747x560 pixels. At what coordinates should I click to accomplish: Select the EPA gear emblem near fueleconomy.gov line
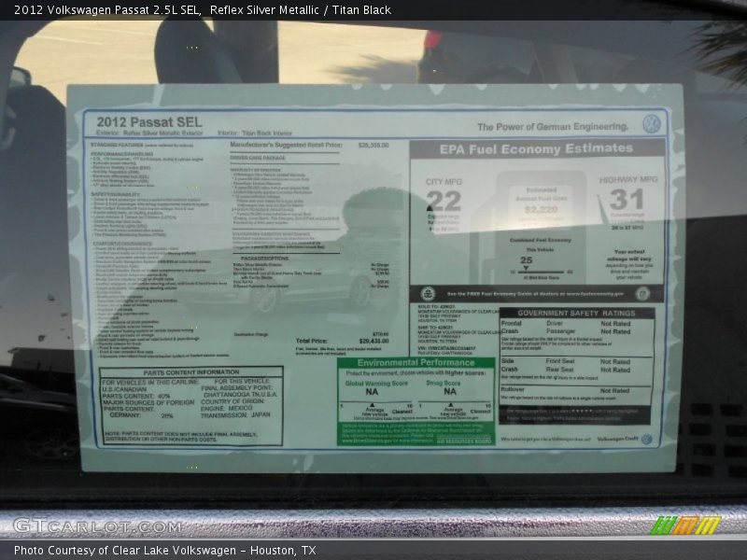(428, 290)
